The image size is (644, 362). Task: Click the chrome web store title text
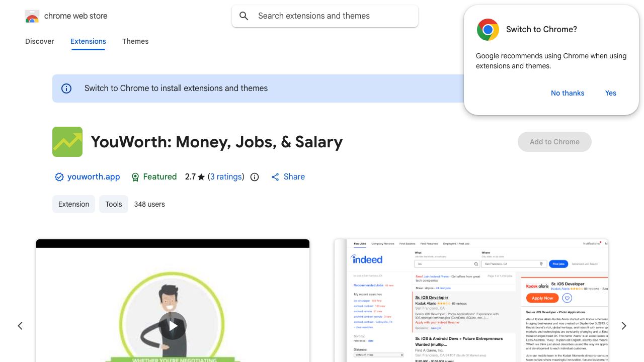[76, 16]
